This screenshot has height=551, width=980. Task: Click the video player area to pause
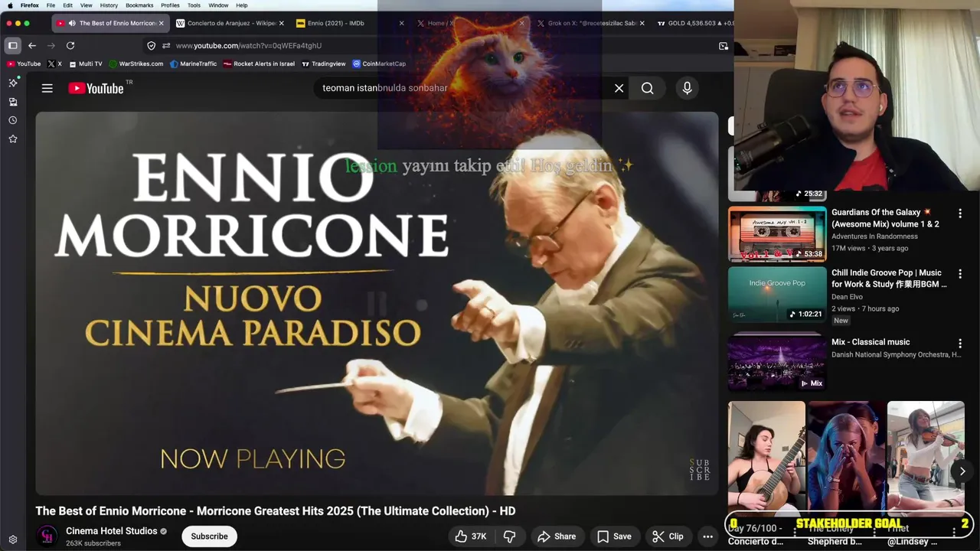pyautogui.click(x=377, y=304)
